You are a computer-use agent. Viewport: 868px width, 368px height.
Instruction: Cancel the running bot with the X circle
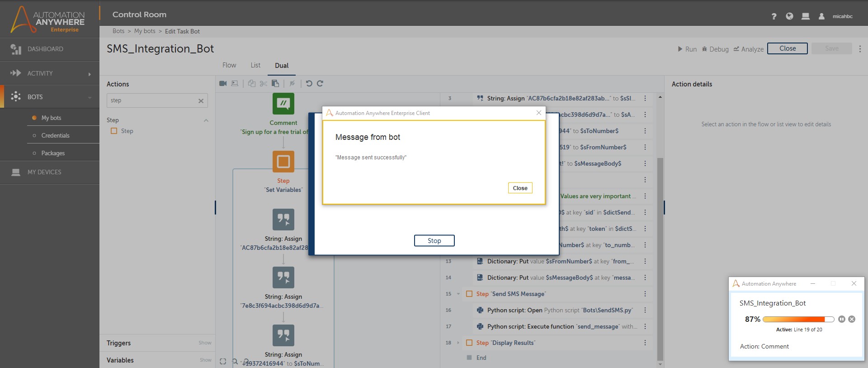click(852, 319)
